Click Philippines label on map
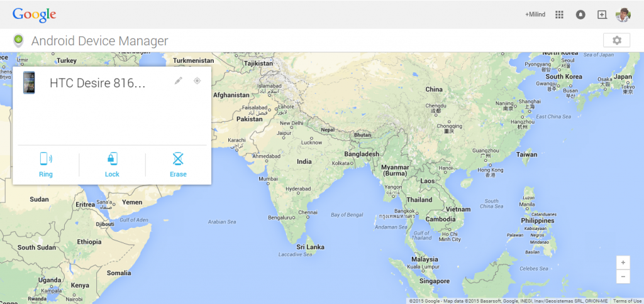 click(x=538, y=220)
